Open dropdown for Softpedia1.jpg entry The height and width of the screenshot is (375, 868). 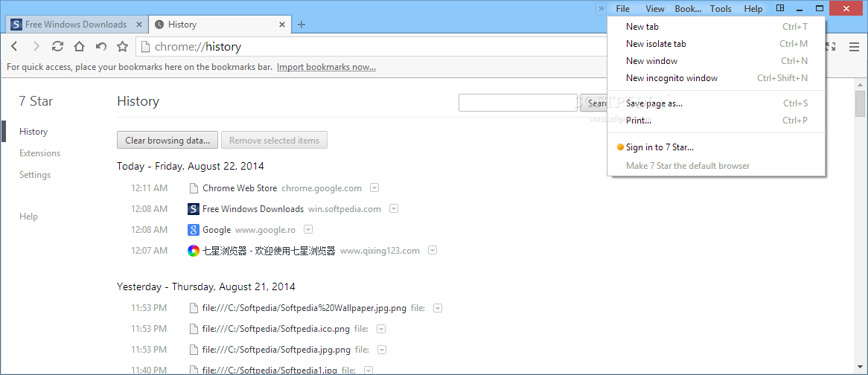click(368, 370)
